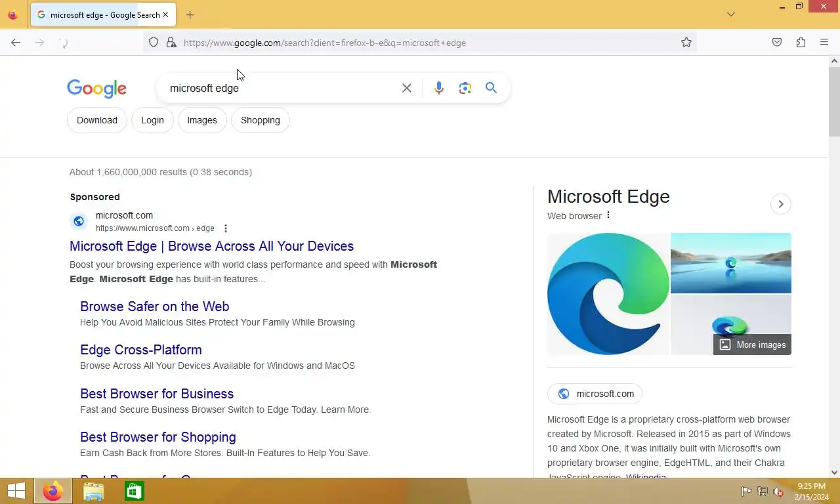Click the 'About 1,660,000,000 results' text
This screenshot has width=840, height=504.
[161, 172]
